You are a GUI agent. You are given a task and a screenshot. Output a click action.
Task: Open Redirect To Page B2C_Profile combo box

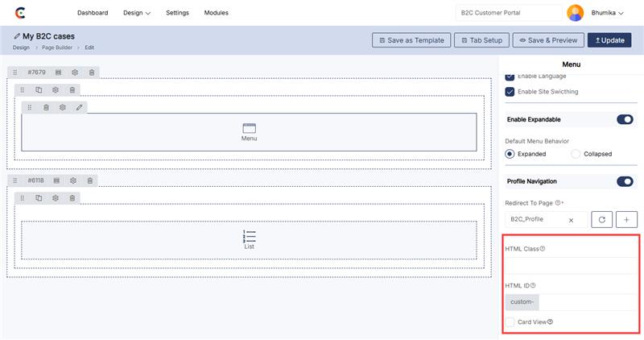point(535,219)
